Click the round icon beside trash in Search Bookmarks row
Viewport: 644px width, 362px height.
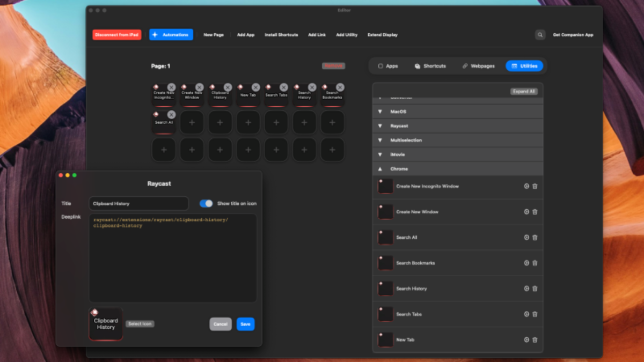pyautogui.click(x=526, y=263)
